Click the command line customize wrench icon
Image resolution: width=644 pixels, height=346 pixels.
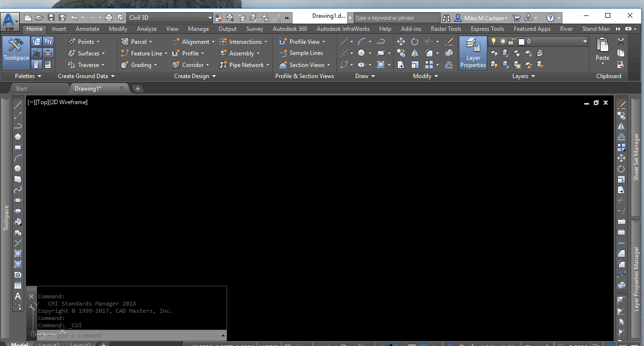(x=32, y=307)
